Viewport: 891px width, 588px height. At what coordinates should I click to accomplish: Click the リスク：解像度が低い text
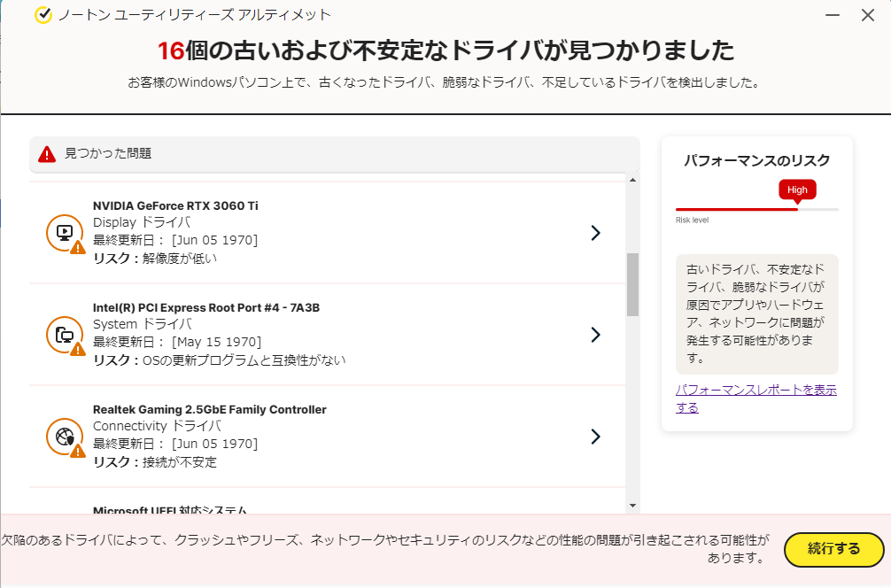pyautogui.click(x=155, y=259)
